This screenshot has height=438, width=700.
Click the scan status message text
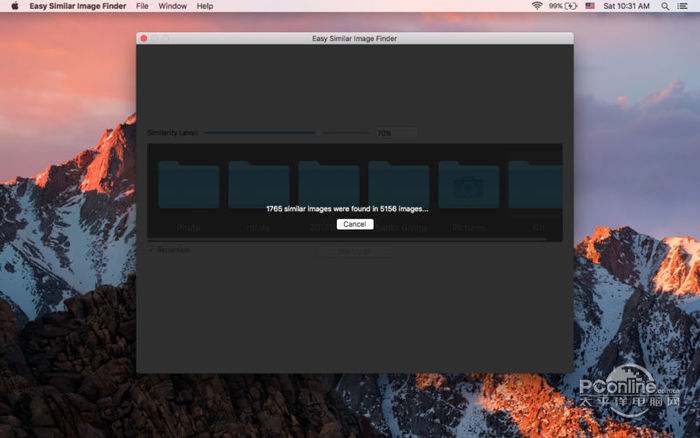tap(347, 209)
